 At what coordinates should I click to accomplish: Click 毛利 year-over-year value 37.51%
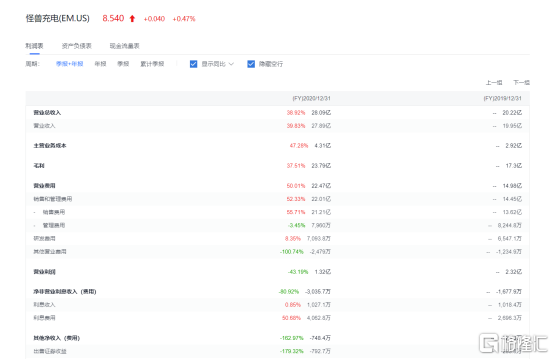[x=296, y=166]
